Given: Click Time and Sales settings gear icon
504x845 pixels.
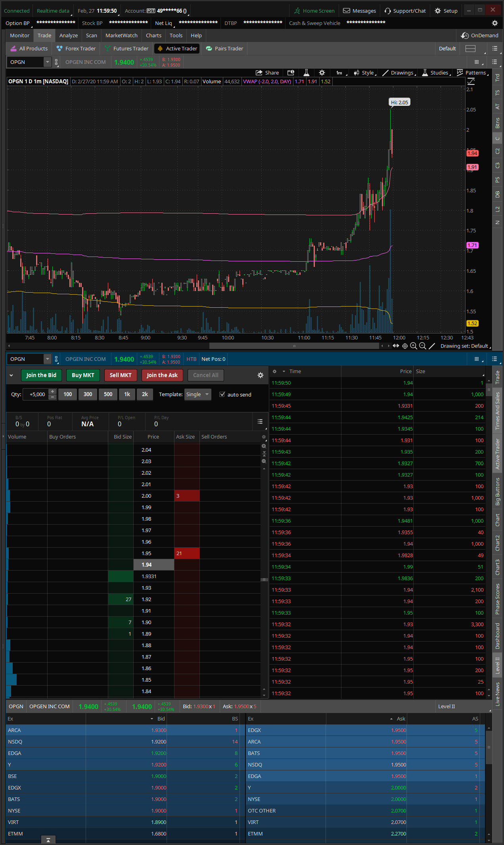Looking at the screenshot, I should (274, 371).
